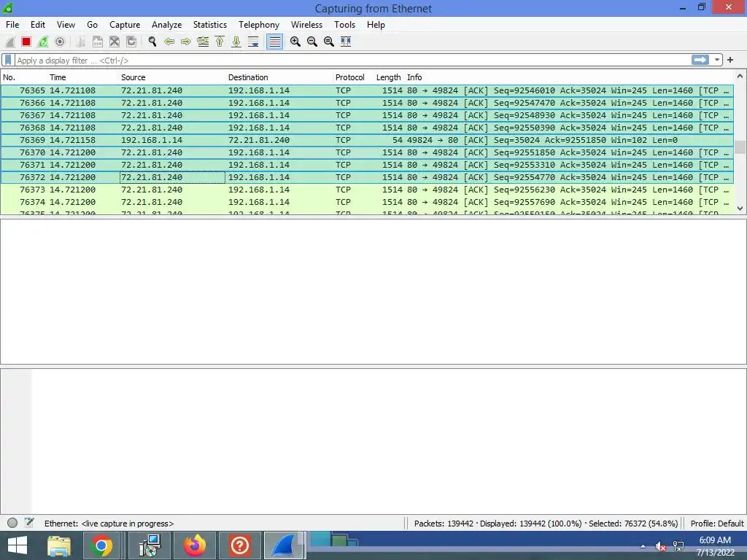Open capture options gear icon

tap(60, 42)
